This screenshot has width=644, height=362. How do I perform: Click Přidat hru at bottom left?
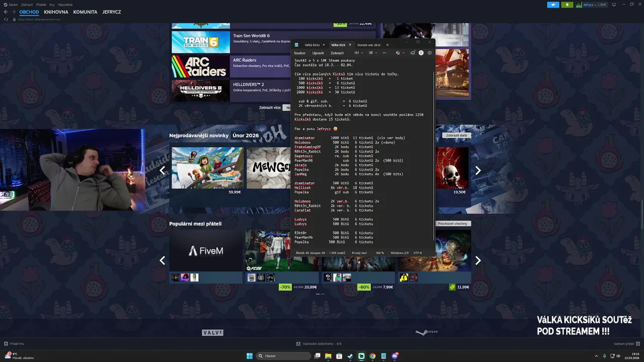click(x=14, y=344)
